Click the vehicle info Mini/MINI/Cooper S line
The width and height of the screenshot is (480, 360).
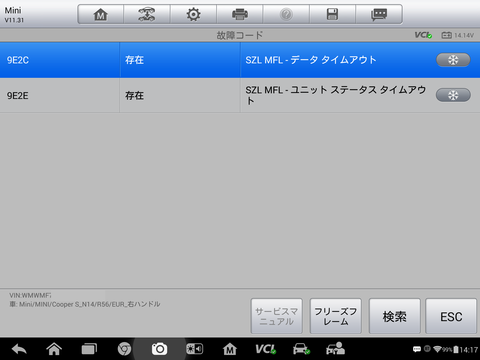(85, 304)
